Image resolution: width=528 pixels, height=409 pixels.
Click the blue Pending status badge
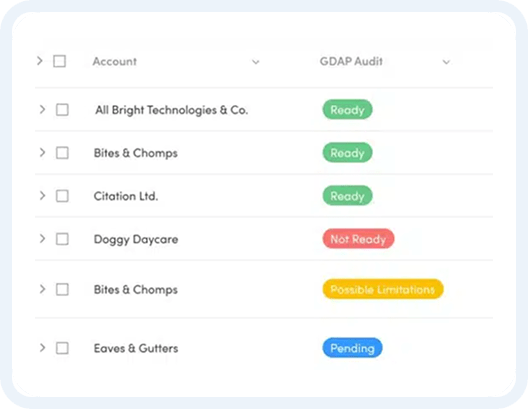[x=352, y=348]
